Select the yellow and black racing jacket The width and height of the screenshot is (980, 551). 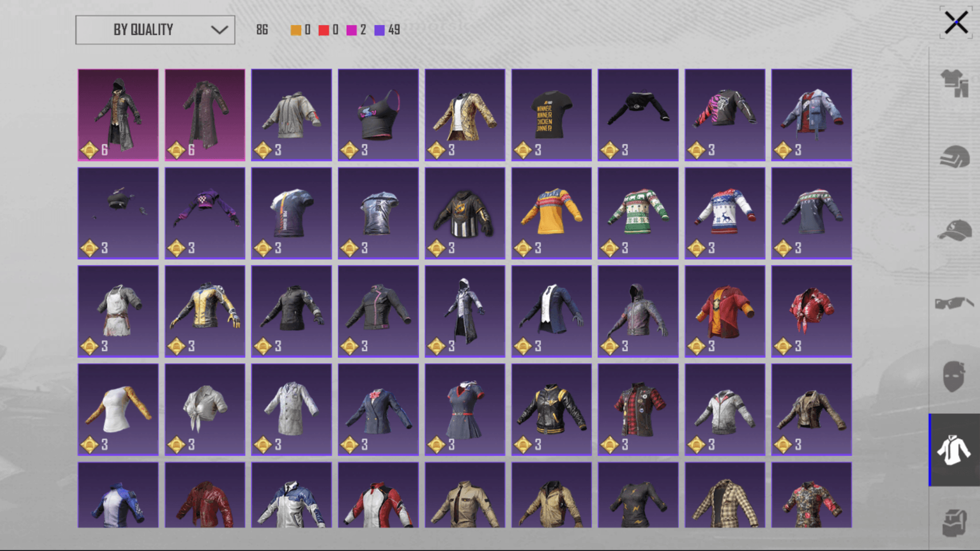[205, 311]
